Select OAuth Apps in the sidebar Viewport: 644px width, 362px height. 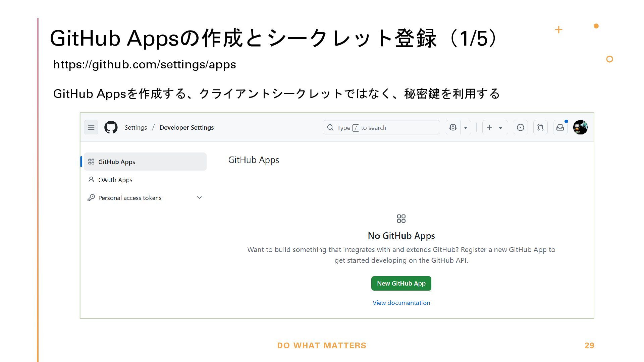tap(145, 180)
